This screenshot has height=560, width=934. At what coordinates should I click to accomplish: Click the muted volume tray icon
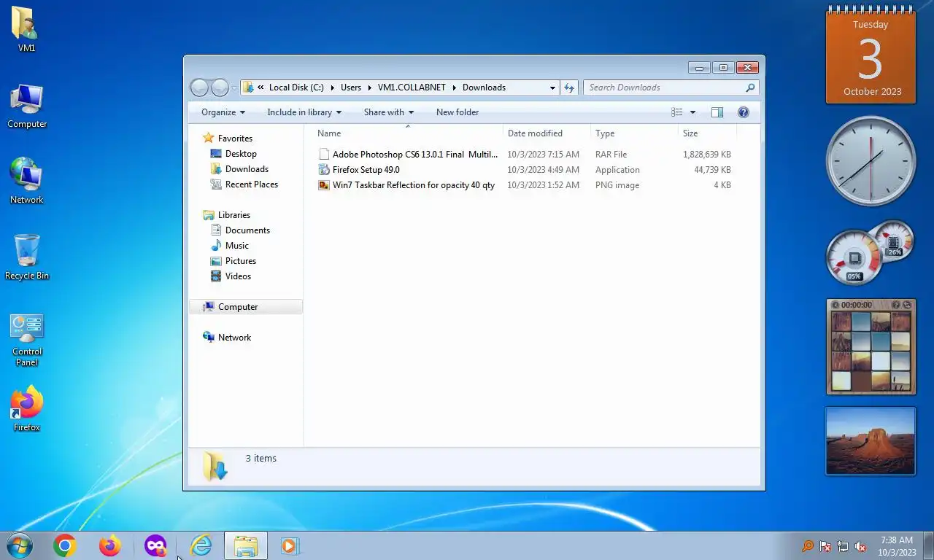860,546
